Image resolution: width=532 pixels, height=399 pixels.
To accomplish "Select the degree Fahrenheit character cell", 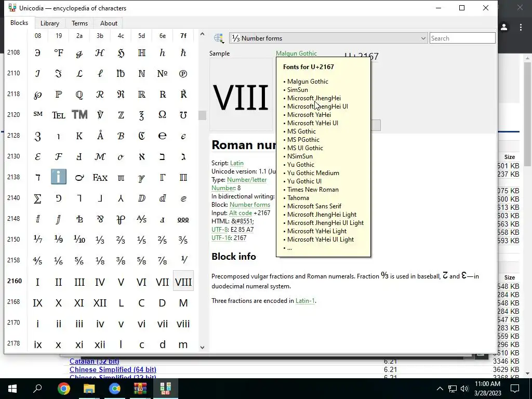I will coord(59,53).
